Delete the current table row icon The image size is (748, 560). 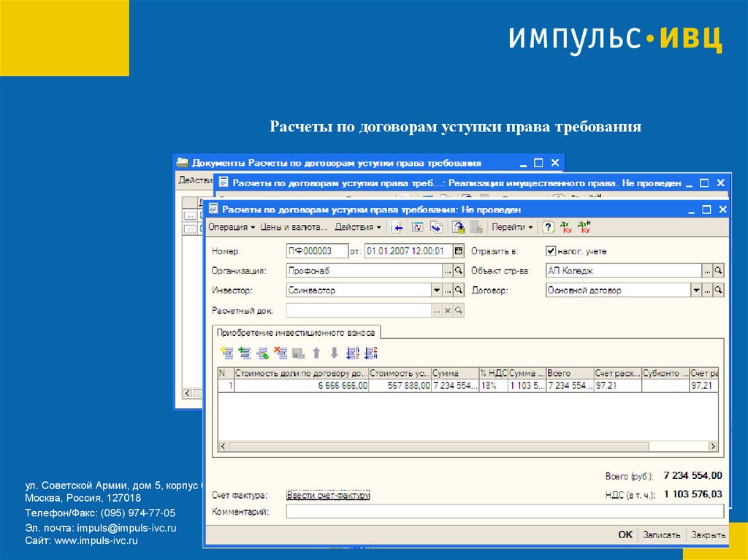point(280,353)
